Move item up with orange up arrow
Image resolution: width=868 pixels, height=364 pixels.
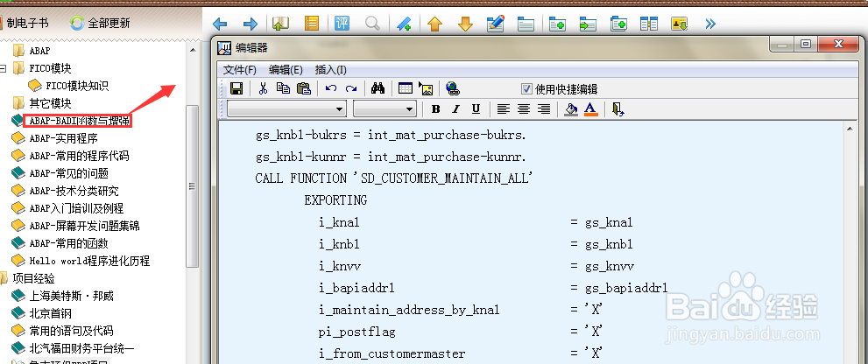point(435,24)
